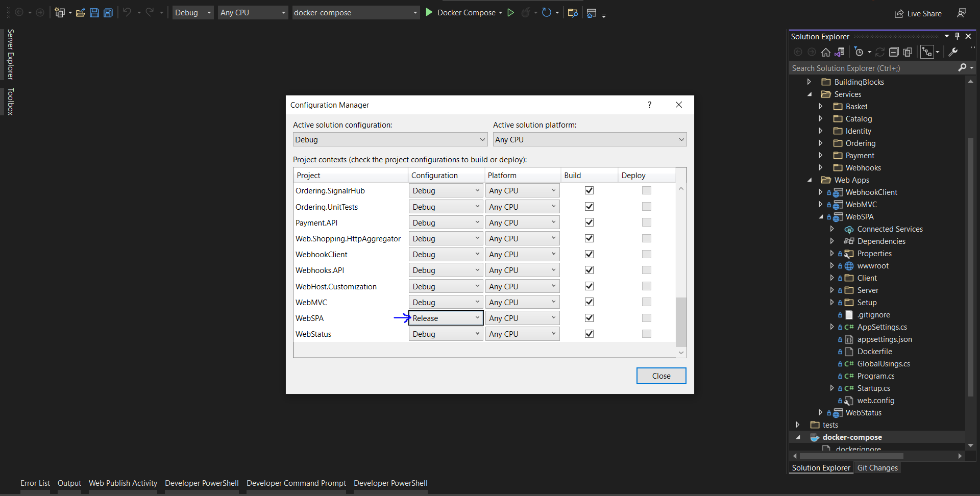The height and width of the screenshot is (496, 980).
Task: Uncheck Build for Ordering.SignalrHub row
Action: pyautogui.click(x=589, y=190)
